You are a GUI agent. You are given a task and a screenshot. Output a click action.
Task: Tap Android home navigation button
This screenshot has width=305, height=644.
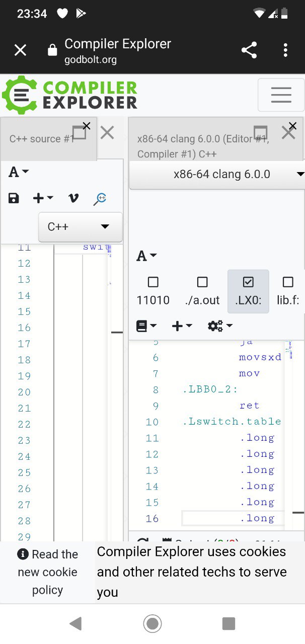pos(152,624)
